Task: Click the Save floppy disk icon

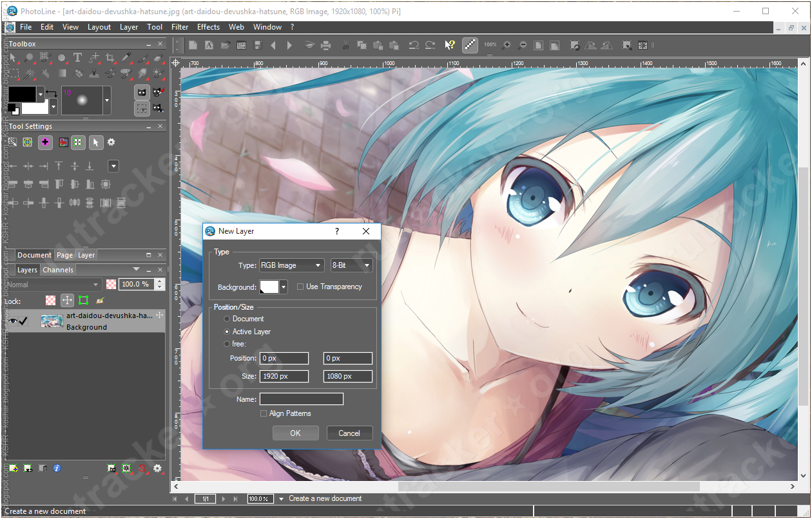Action: [x=258, y=45]
